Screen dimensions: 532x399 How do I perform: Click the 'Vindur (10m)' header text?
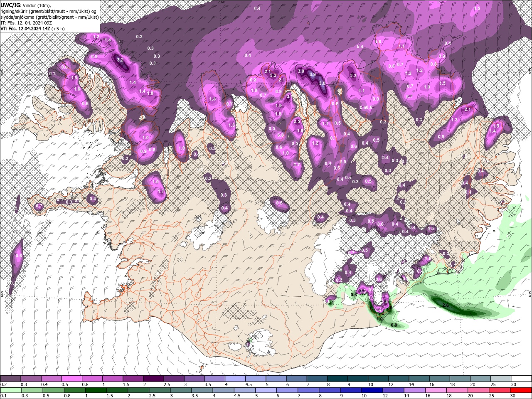click(36, 5)
